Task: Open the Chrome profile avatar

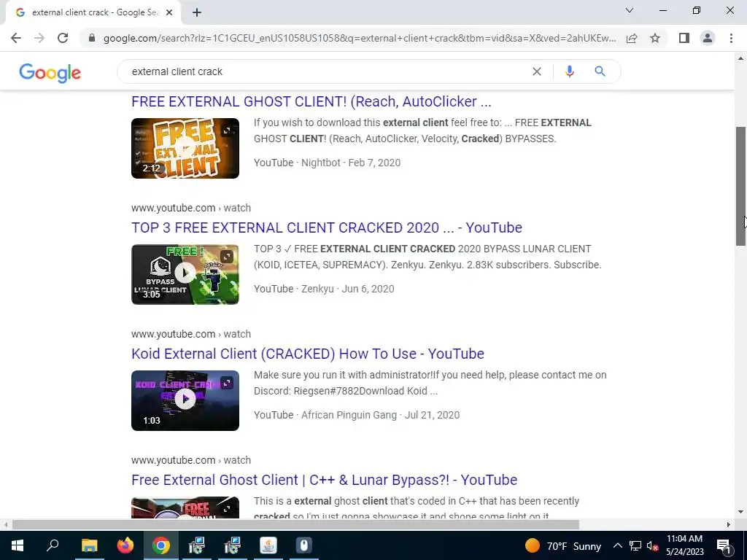Action: pyautogui.click(x=708, y=38)
